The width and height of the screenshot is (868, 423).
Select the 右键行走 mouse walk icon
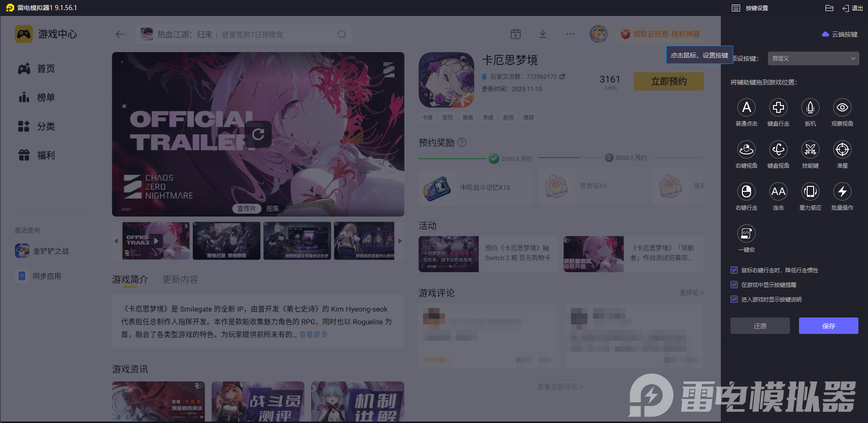(746, 192)
